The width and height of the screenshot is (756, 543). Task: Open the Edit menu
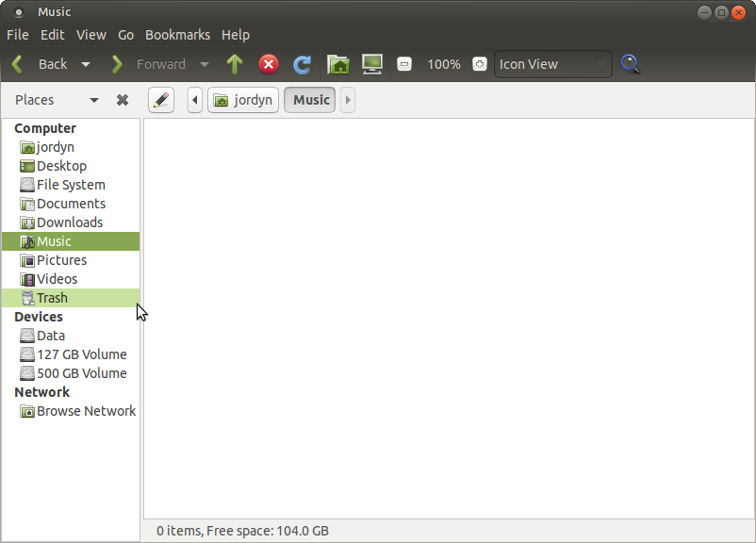tap(52, 35)
